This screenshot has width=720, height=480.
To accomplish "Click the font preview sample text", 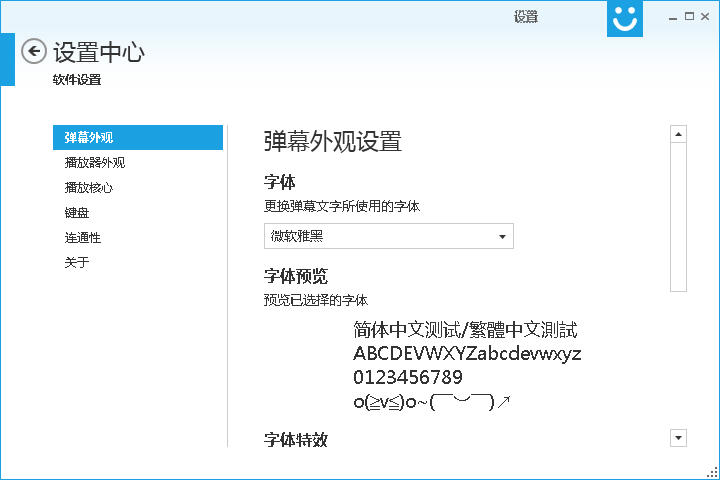I will click(466, 366).
